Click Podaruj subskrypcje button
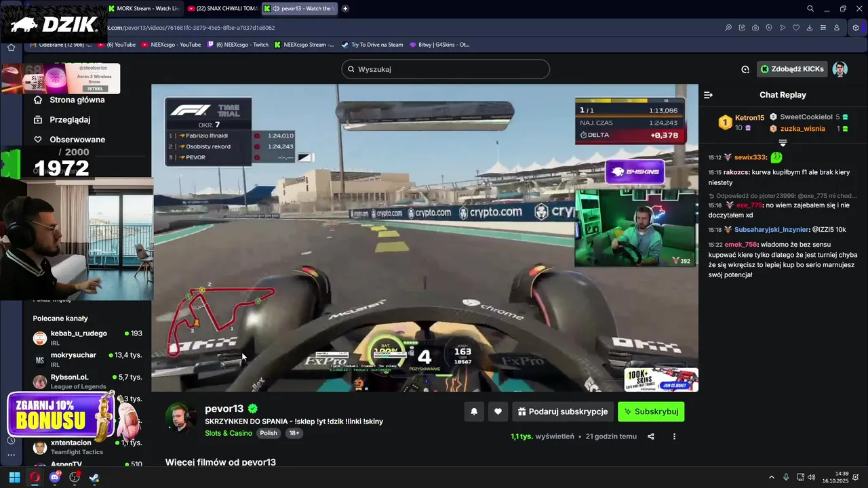The width and height of the screenshot is (868, 488). 563,411
